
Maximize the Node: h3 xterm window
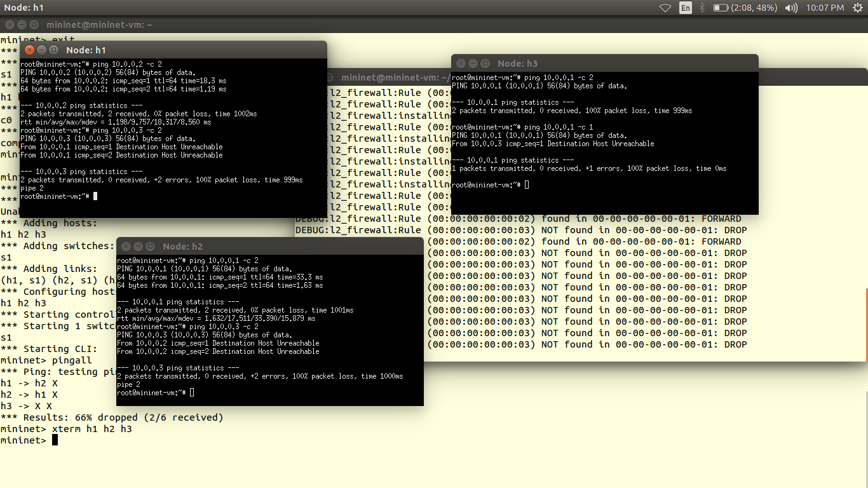pyautogui.click(x=485, y=63)
